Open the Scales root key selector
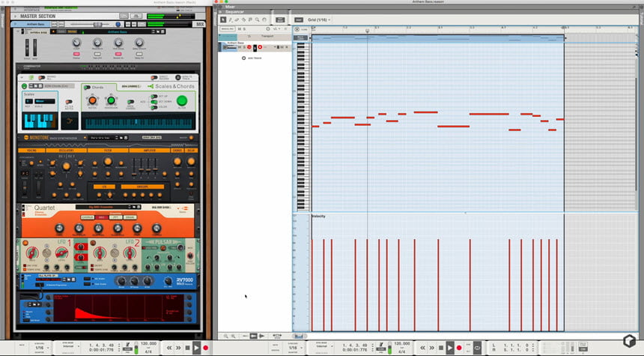 click(x=28, y=101)
